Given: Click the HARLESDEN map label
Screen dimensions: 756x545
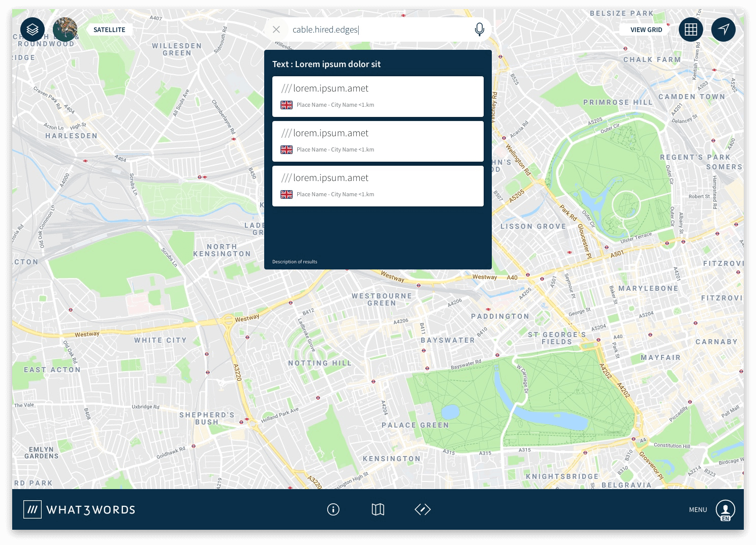Looking at the screenshot, I should pyautogui.click(x=71, y=136).
